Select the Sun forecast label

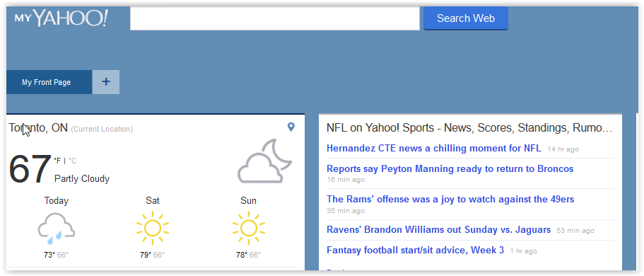coord(249,201)
